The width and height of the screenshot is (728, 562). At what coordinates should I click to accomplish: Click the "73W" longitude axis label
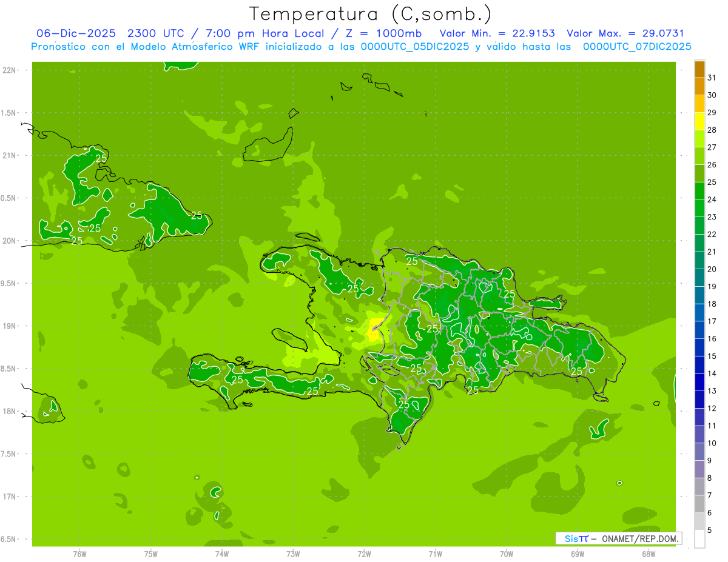click(293, 554)
